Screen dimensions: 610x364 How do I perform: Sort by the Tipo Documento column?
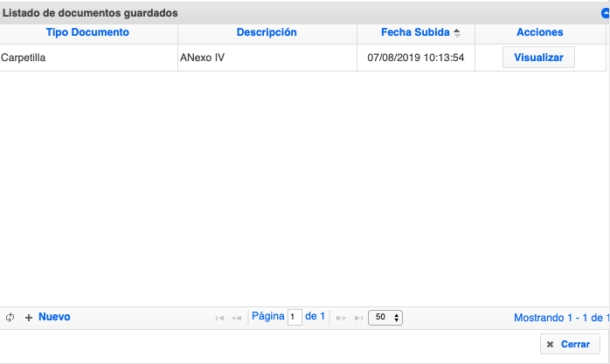(x=87, y=32)
